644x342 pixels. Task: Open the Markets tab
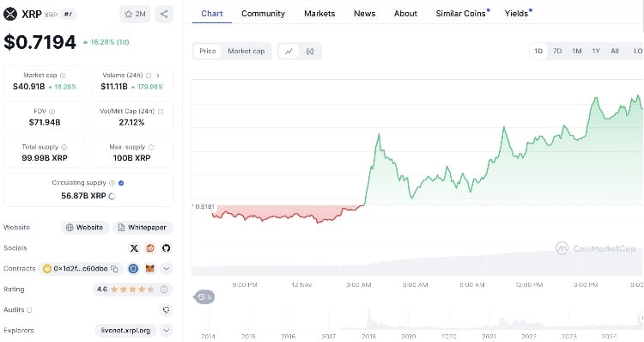pos(319,14)
